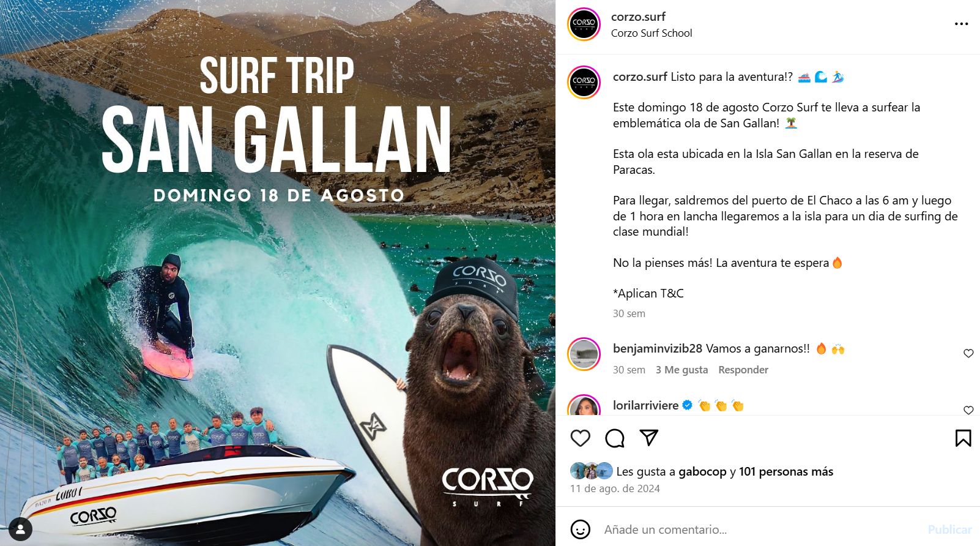Share the post via paper plane icon

click(x=648, y=437)
